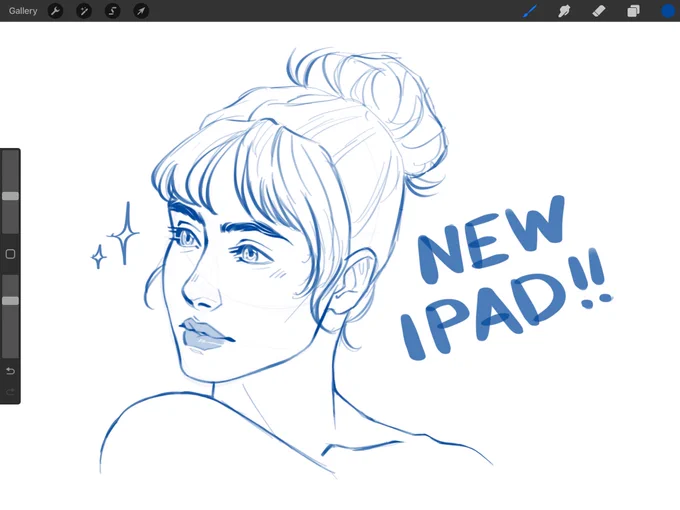Activate the Selection S-shaped tool
Image resolution: width=680 pixels, height=510 pixels.
point(112,11)
